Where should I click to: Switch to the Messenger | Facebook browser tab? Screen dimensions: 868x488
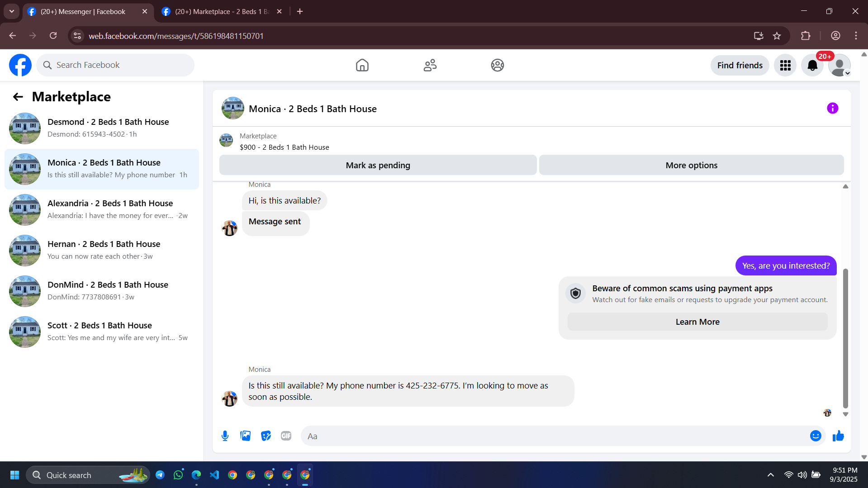point(88,12)
